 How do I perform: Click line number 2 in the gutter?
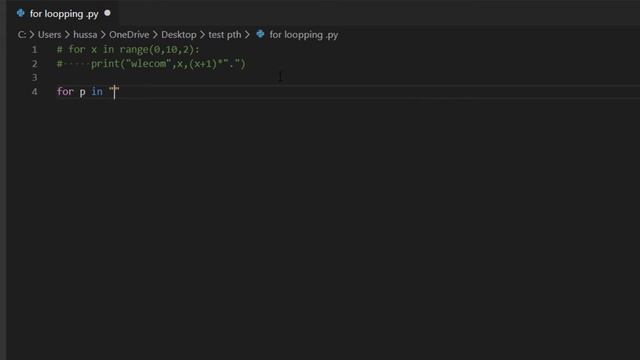tap(35, 64)
